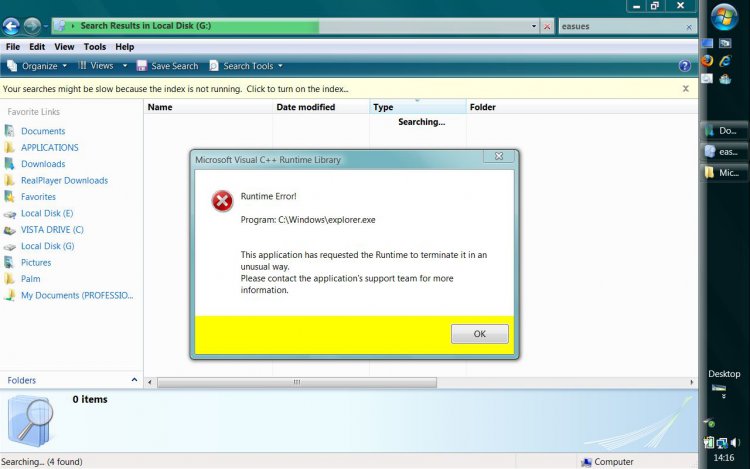Launch Firefox from the quick launch
Image resolution: width=750 pixels, height=469 pixels.
pyautogui.click(x=708, y=60)
